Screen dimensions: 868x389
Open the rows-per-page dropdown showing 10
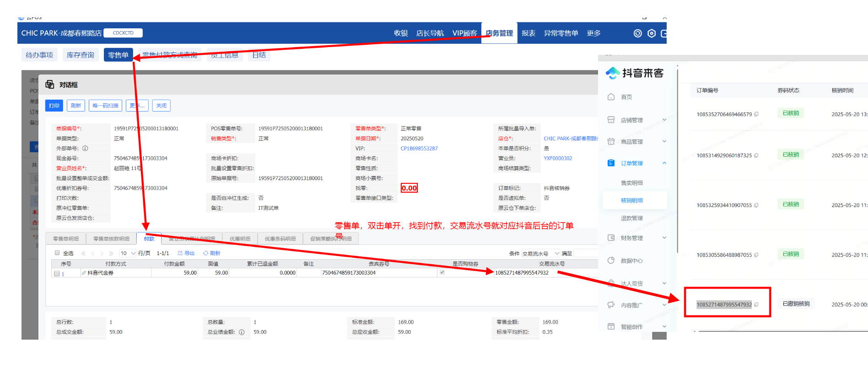[x=128, y=253]
